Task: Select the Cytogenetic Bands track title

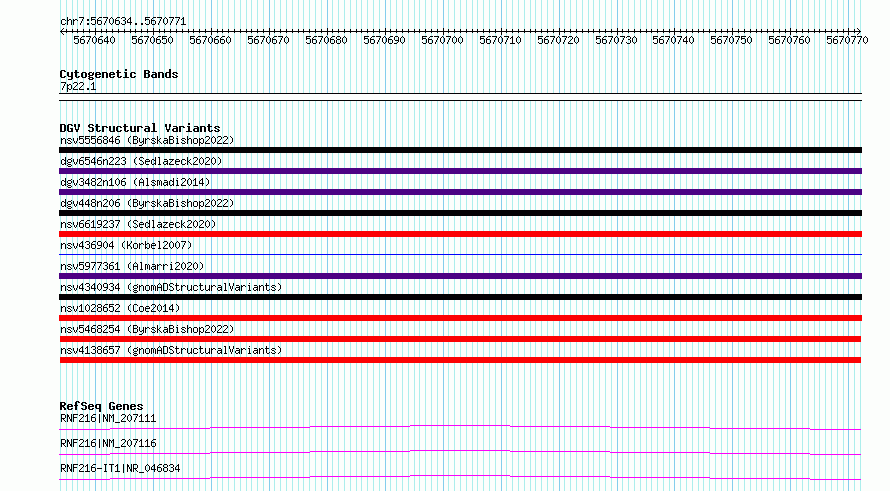Action: (119, 74)
